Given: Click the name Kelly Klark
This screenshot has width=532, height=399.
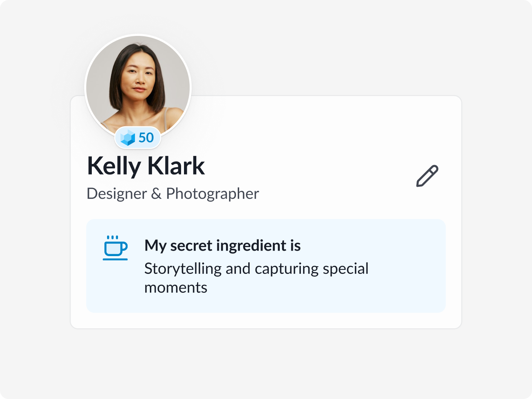Looking at the screenshot, I should [x=146, y=166].
